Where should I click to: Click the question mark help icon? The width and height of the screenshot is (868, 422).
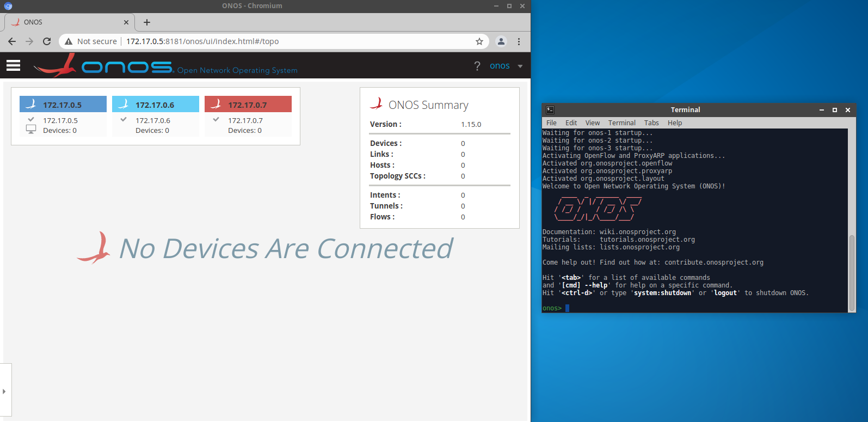coord(477,66)
